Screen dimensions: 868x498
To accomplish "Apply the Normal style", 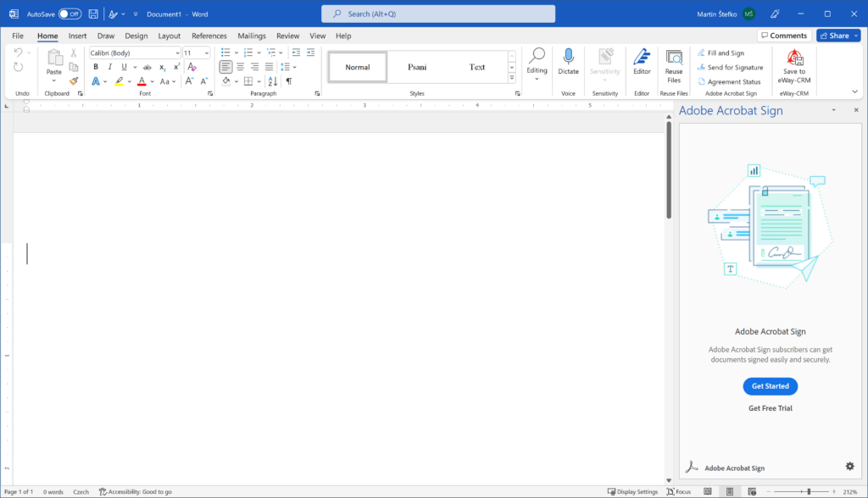I will [358, 67].
